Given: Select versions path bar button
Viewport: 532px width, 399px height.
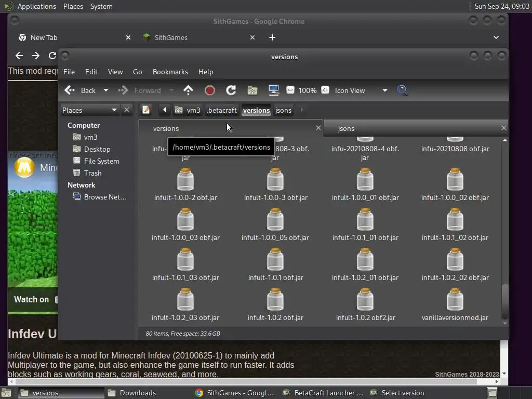Looking at the screenshot, I should (x=257, y=110).
